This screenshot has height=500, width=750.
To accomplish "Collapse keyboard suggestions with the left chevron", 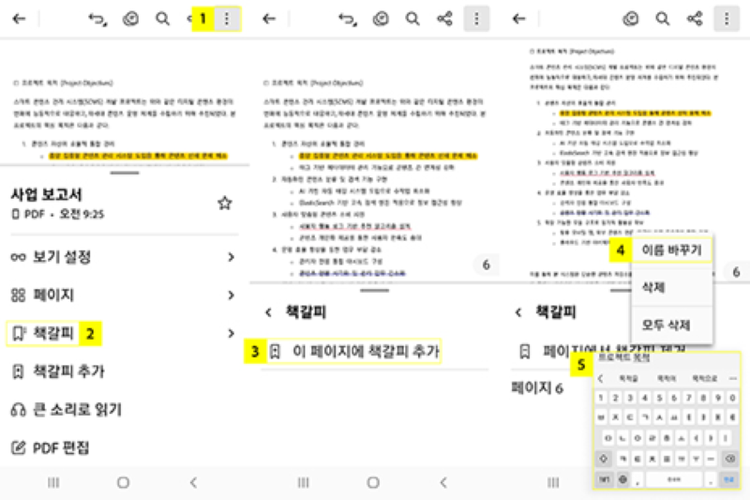I will (x=601, y=378).
